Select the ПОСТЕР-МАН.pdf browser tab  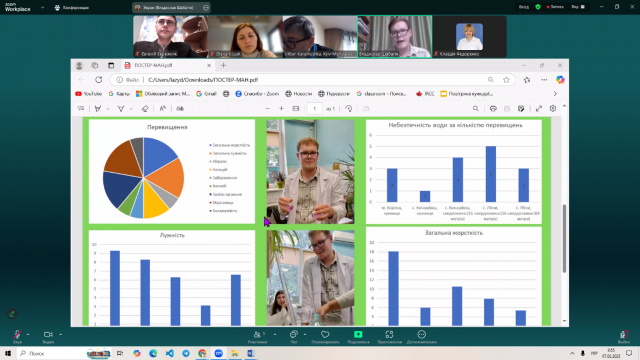167,65
